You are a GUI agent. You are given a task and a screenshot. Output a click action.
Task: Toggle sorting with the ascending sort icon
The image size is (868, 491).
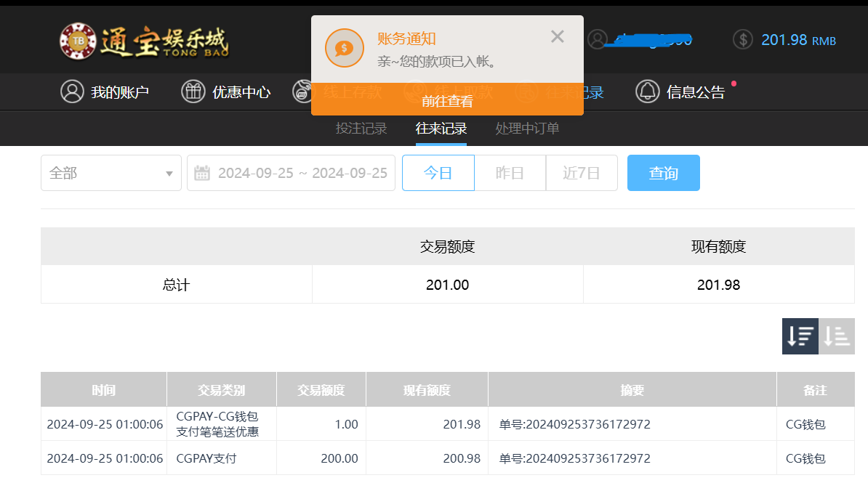(x=836, y=336)
